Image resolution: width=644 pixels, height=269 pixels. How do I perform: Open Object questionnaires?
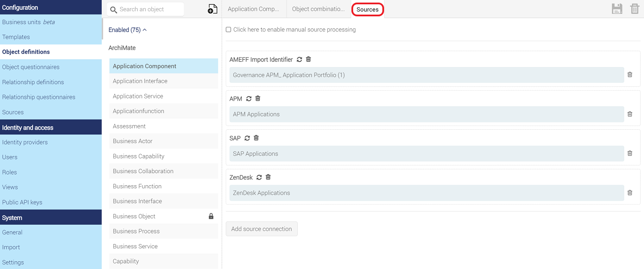pos(51,67)
